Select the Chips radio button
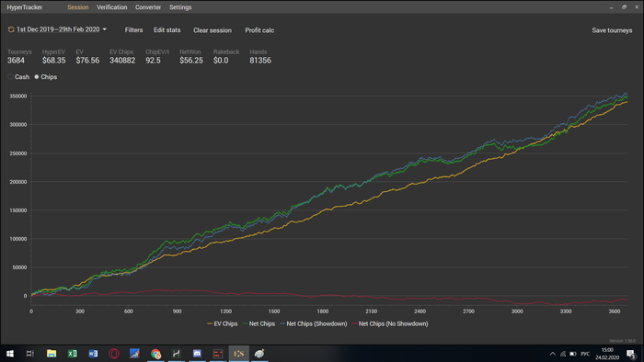The height and width of the screenshot is (362, 644). tap(37, 76)
